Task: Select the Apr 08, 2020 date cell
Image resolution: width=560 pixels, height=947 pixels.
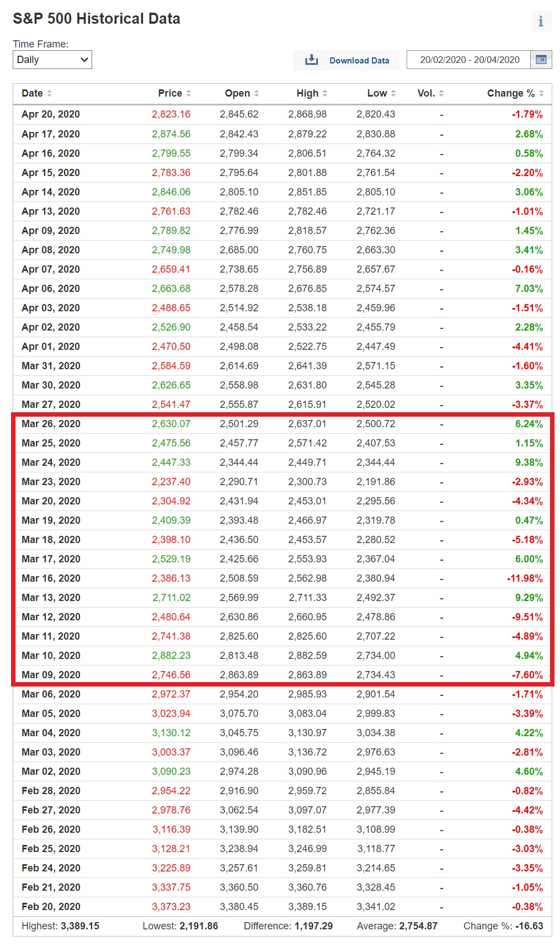Action: point(51,250)
